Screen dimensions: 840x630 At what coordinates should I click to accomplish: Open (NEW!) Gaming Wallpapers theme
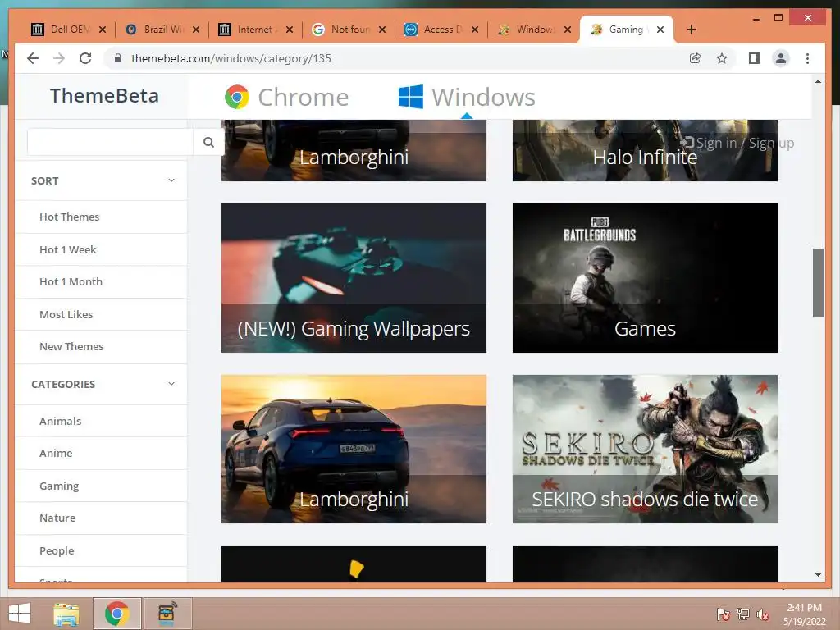point(354,278)
